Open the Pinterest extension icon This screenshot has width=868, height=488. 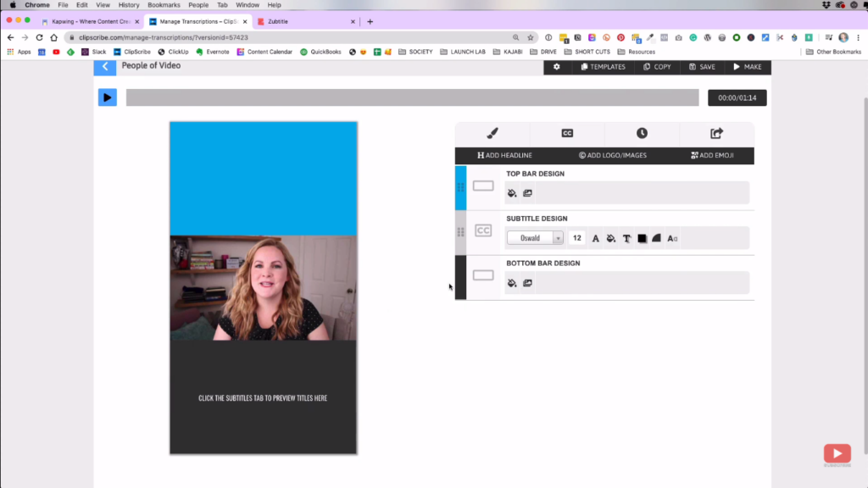(x=620, y=37)
